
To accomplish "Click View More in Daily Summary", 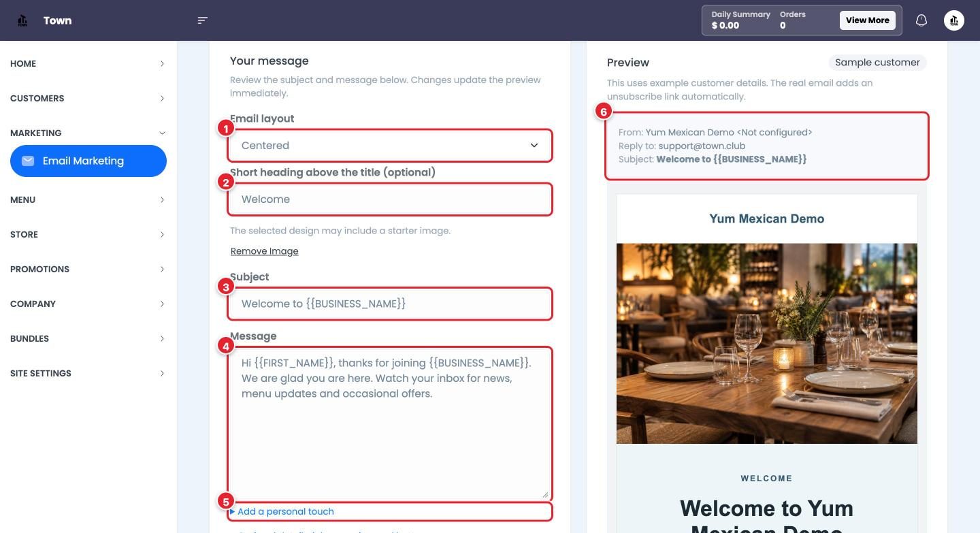I will click(867, 20).
